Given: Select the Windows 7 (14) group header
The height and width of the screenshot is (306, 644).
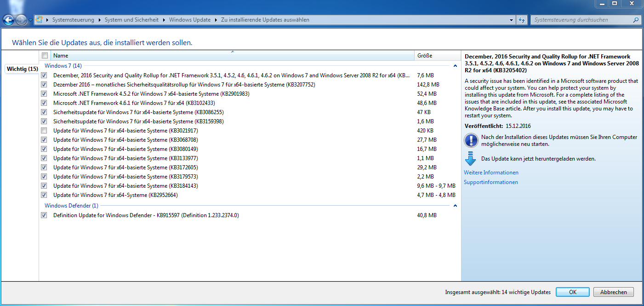Looking at the screenshot, I should coord(63,66).
